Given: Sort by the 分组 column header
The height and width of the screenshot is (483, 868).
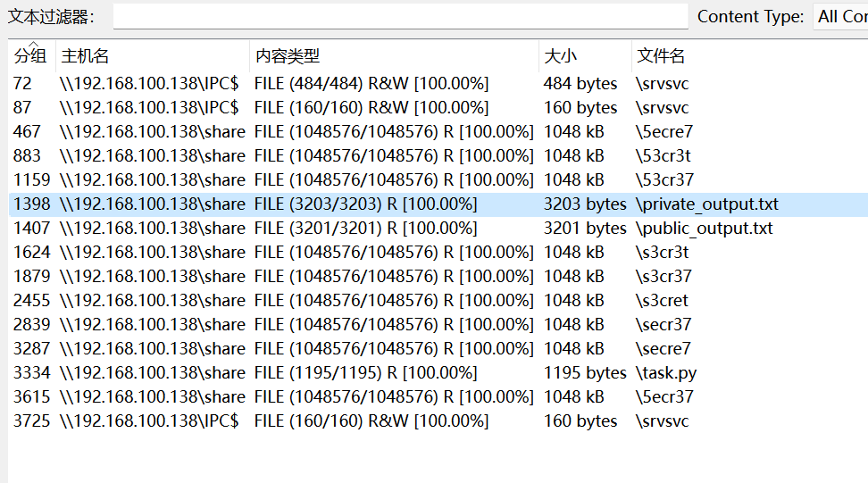Looking at the screenshot, I should coord(31,56).
